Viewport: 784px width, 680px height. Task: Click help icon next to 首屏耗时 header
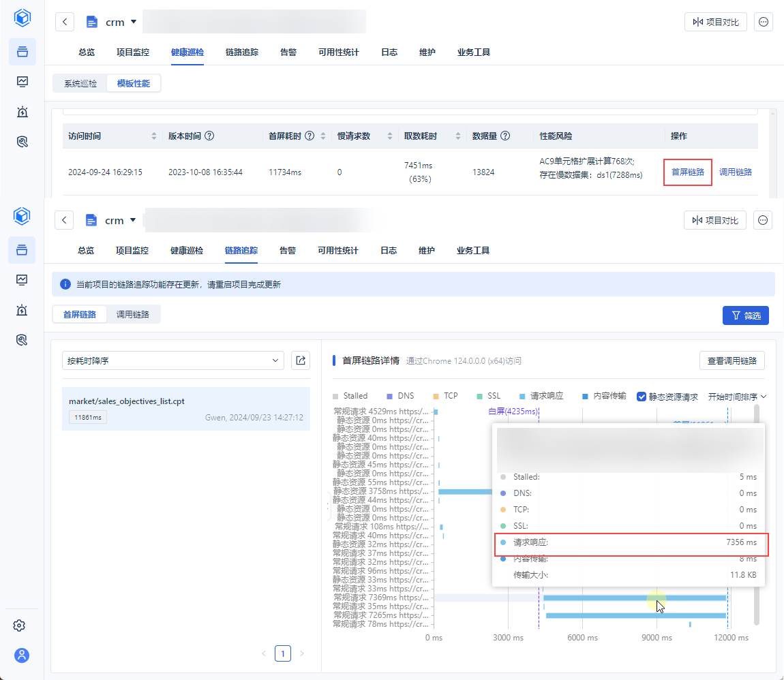[x=310, y=136]
